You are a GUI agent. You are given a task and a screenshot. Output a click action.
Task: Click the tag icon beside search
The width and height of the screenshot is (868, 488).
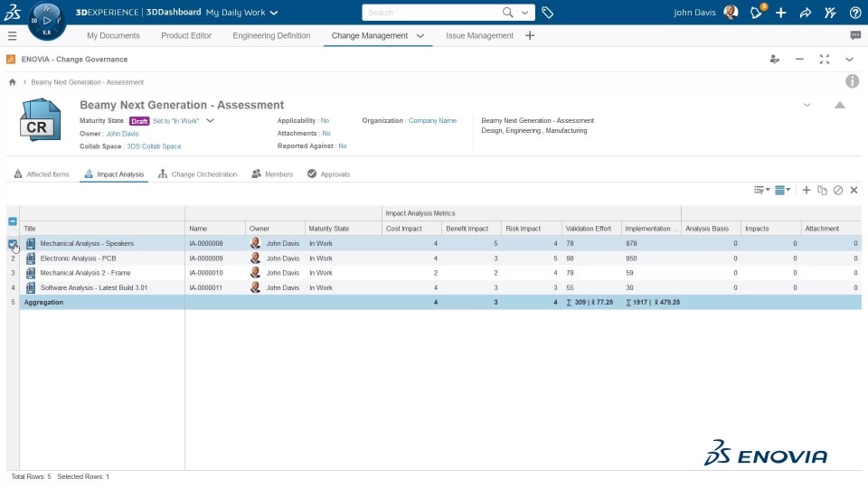547,13
